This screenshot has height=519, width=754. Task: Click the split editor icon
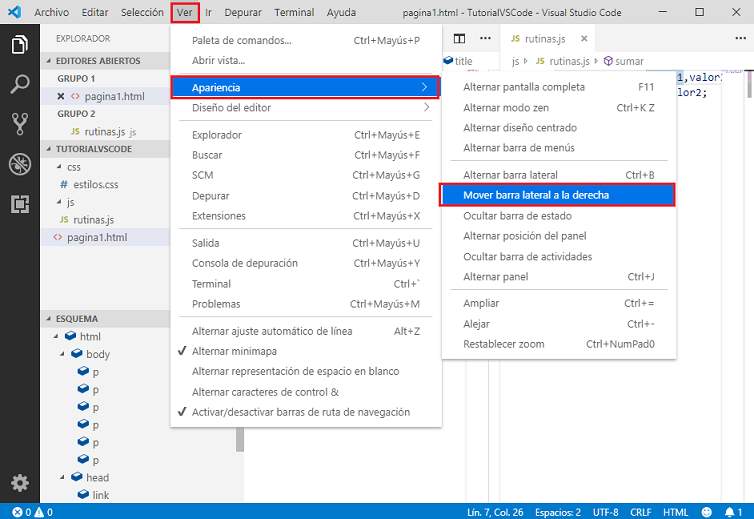459,38
